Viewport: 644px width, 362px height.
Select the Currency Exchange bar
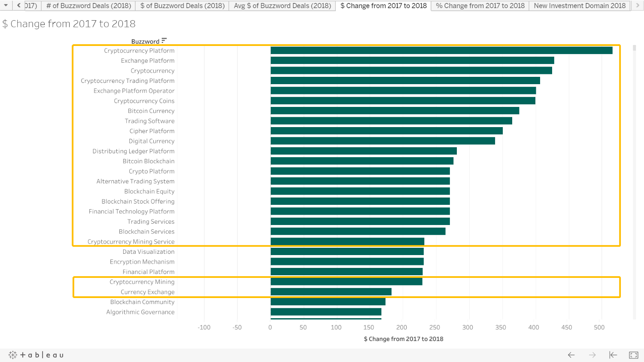tap(331, 292)
